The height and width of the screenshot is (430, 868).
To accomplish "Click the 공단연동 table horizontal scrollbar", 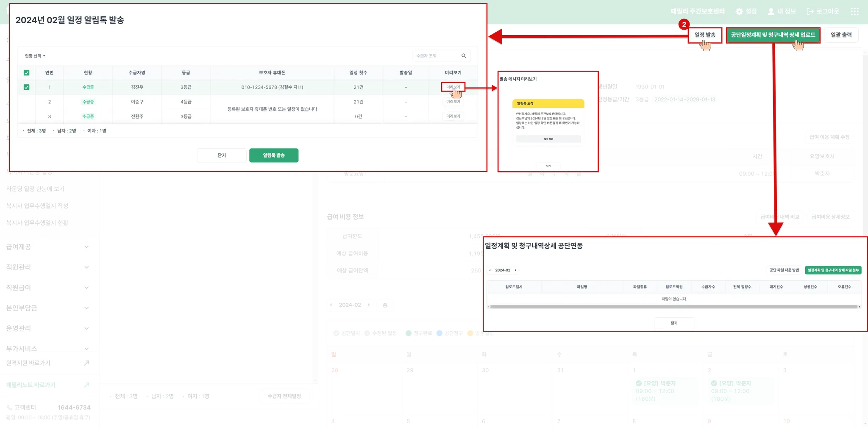I will pos(674,307).
